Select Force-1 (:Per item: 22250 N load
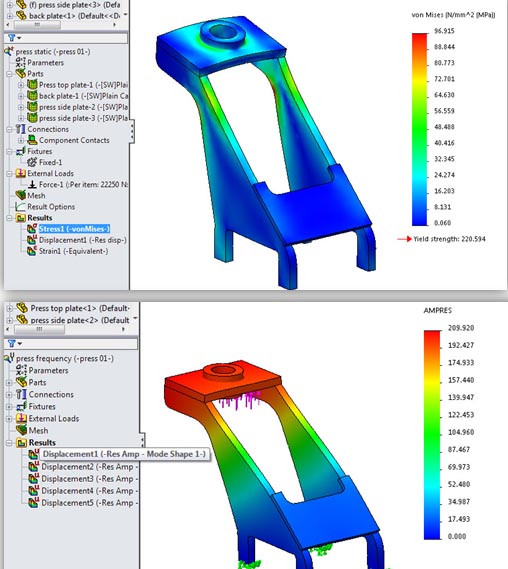The width and height of the screenshot is (508, 569). tap(83, 184)
